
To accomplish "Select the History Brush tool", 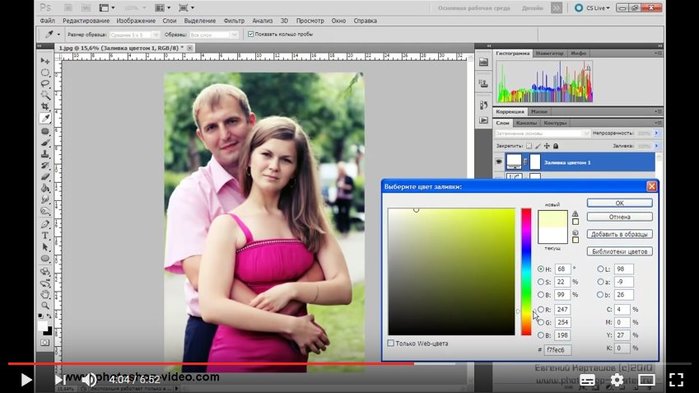I will click(45, 166).
